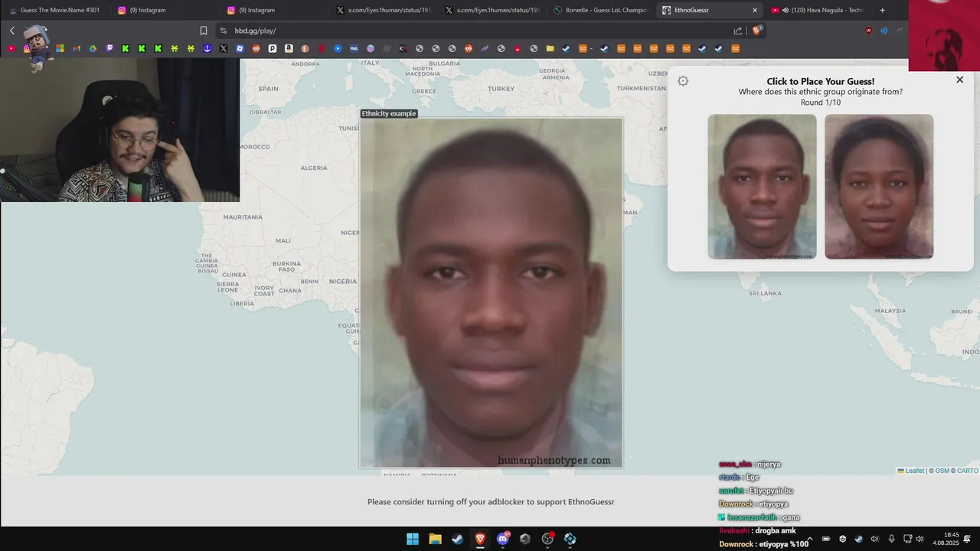Place a guess on Algeria on the map
Image resolution: width=980 pixels, height=551 pixels.
[x=314, y=168]
